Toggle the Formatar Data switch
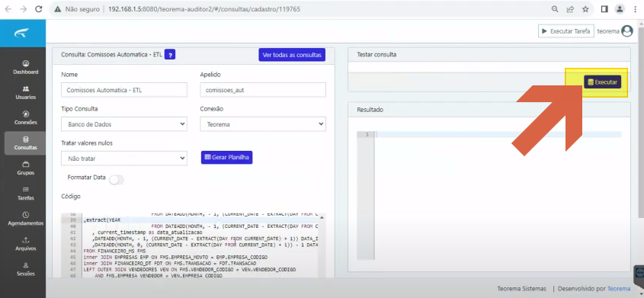This screenshot has width=644, height=298. coord(117,180)
